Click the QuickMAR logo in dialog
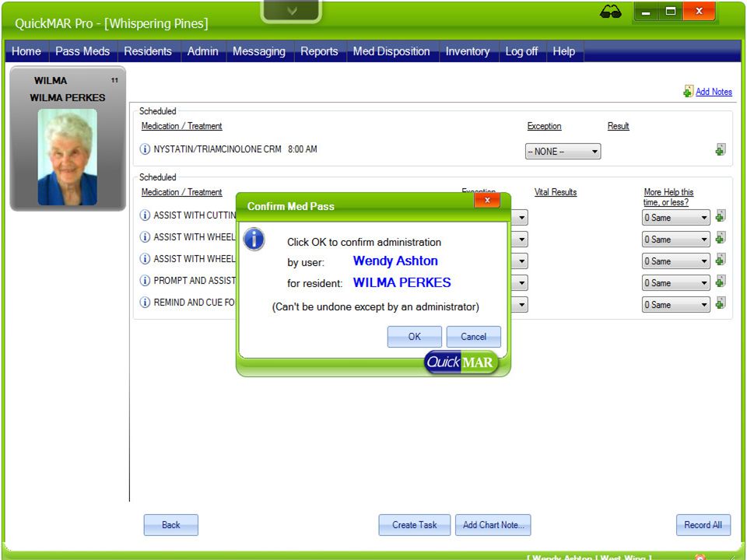Screen dimensions: 747x560 click(461, 362)
